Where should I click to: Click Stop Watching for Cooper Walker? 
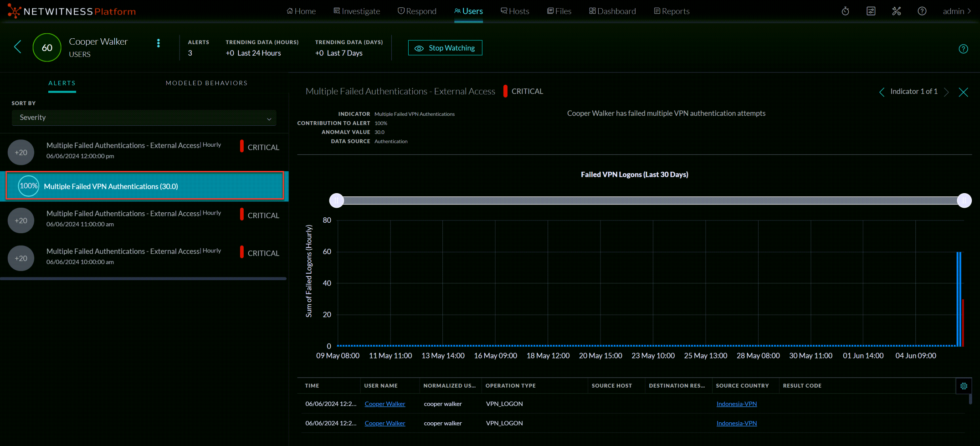[x=445, y=47]
